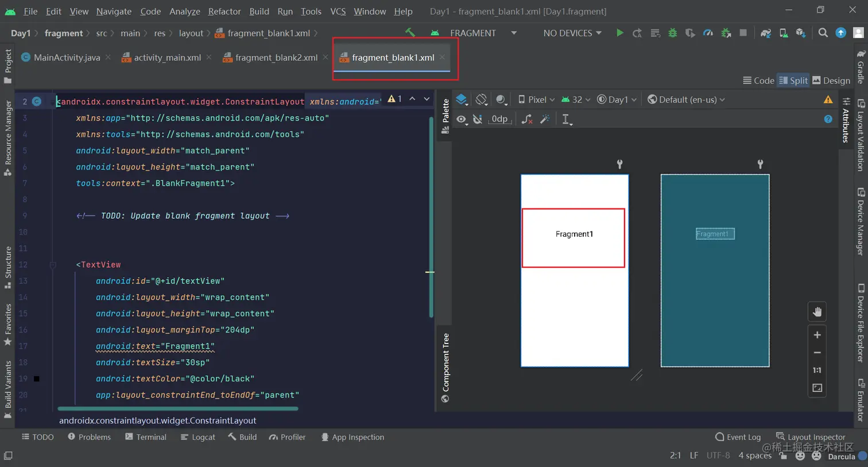Viewport: 868px width, 467px height.
Task: Click the Make Project hammer icon
Action: pyautogui.click(x=410, y=33)
